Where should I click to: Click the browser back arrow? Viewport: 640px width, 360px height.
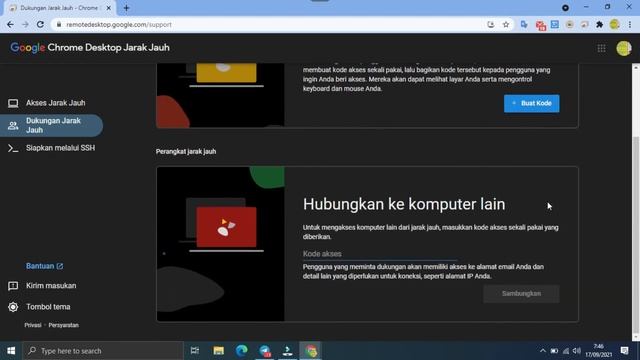point(10,24)
